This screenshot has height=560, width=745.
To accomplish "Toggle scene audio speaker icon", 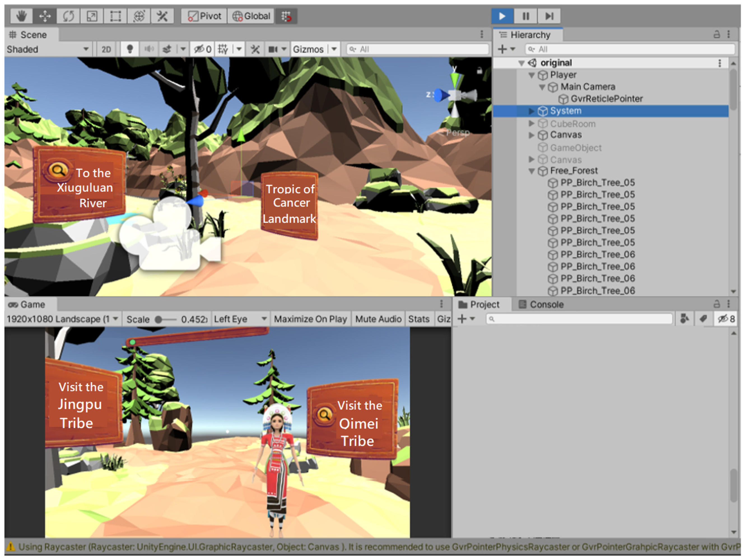I will [x=149, y=49].
